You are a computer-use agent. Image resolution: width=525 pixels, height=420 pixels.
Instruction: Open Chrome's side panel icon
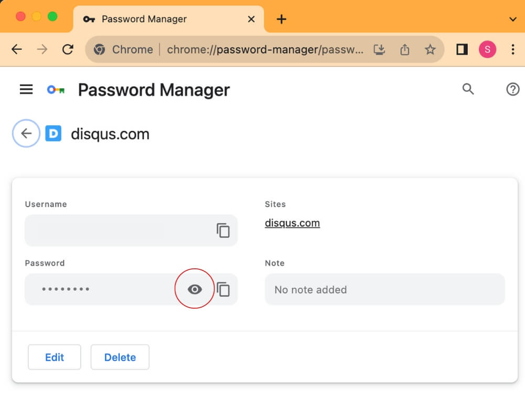461,49
